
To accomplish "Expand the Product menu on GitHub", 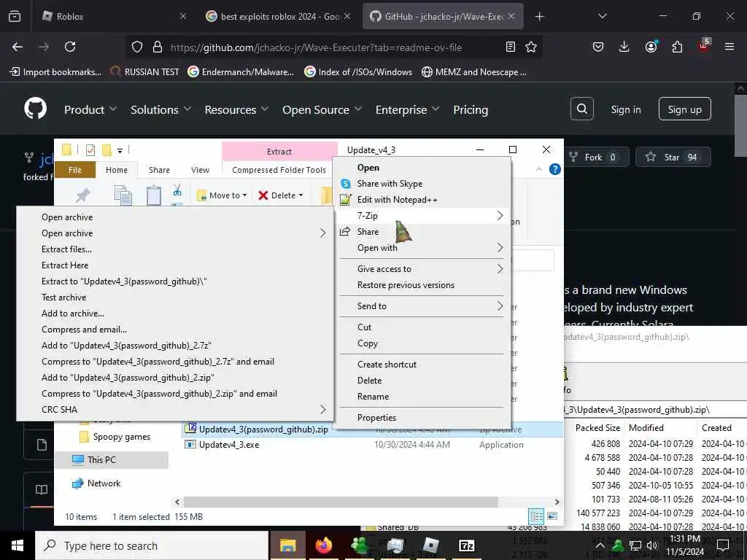I will [x=90, y=109].
